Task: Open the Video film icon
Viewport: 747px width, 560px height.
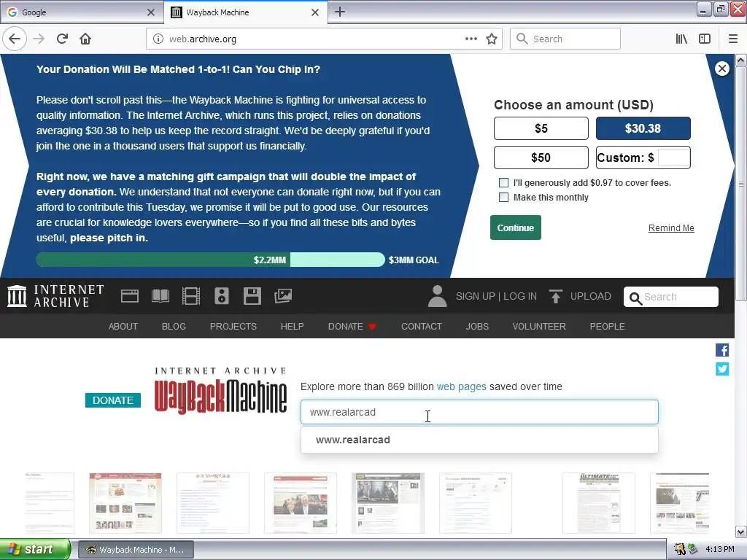Action: click(191, 296)
